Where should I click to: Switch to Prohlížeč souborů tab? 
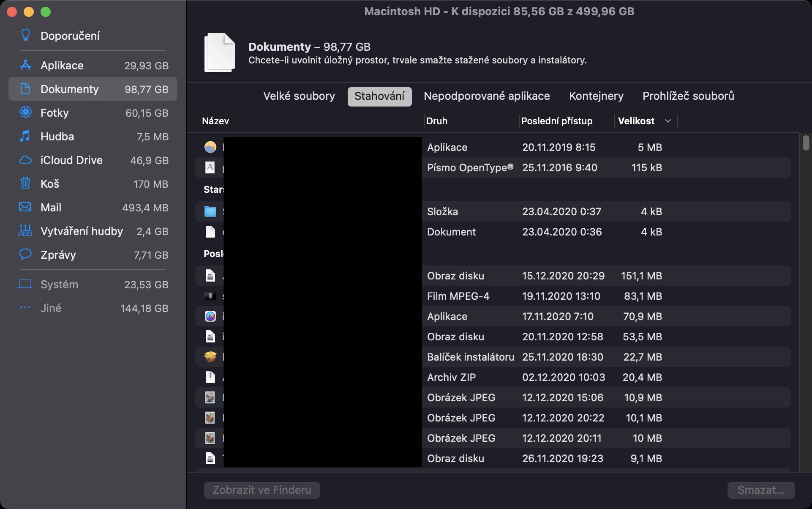pos(688,96)
